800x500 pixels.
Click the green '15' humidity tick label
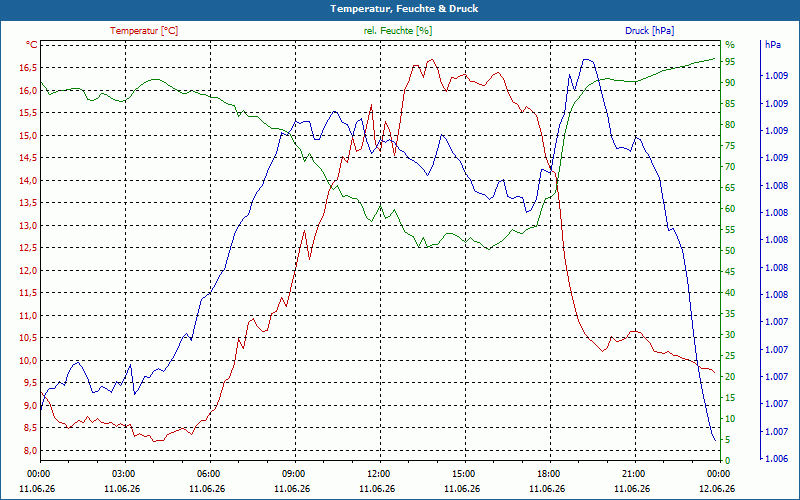[730, 397]
